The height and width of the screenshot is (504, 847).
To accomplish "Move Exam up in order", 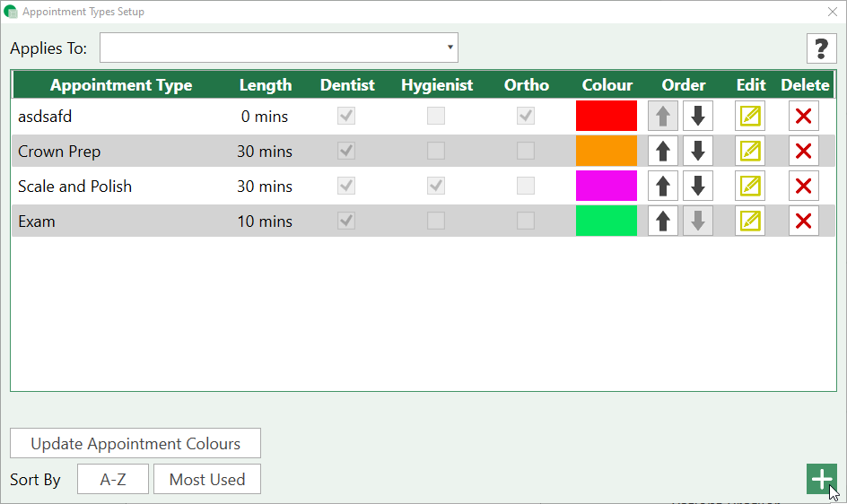I will click(x=663, y=221).
